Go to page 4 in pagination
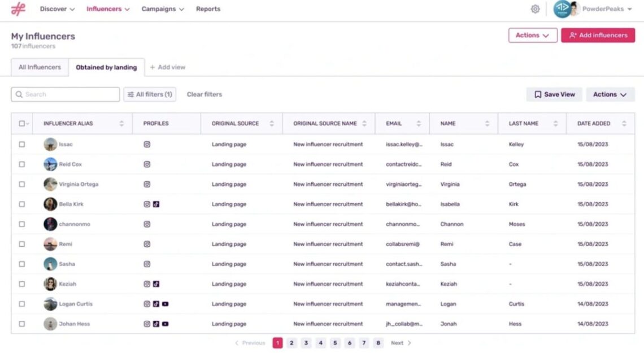 click(x=320, y=343)
